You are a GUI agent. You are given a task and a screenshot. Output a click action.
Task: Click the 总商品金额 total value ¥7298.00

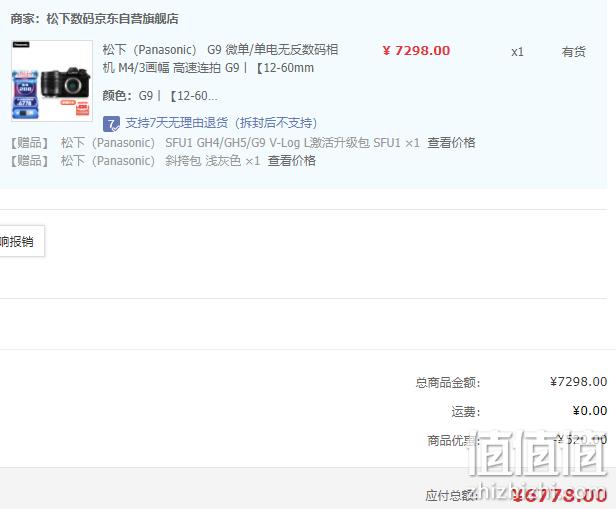(578, 381)
